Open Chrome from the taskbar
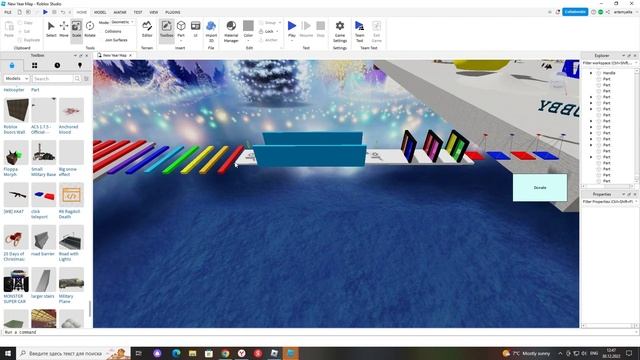 [225, 353]
